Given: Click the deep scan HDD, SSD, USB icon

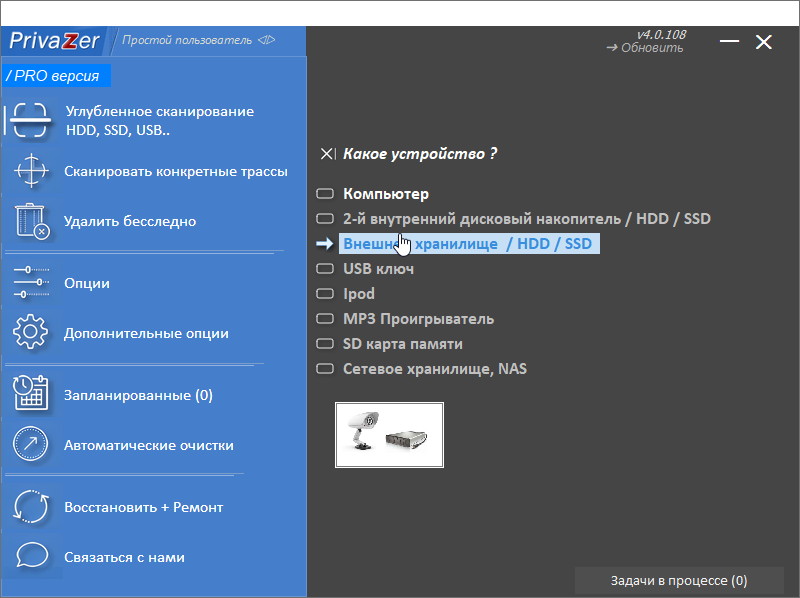Looking at the screenshot, I should (x=31, y=120).
